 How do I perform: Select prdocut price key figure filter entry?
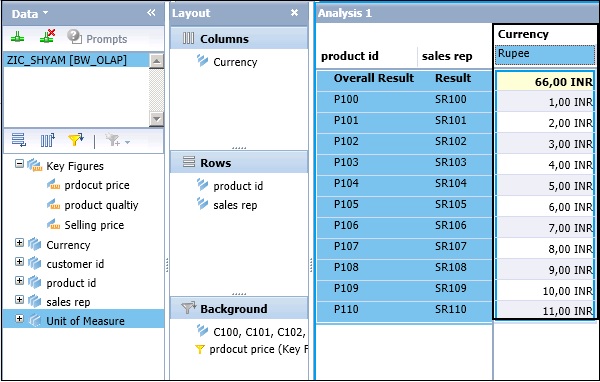258,349
